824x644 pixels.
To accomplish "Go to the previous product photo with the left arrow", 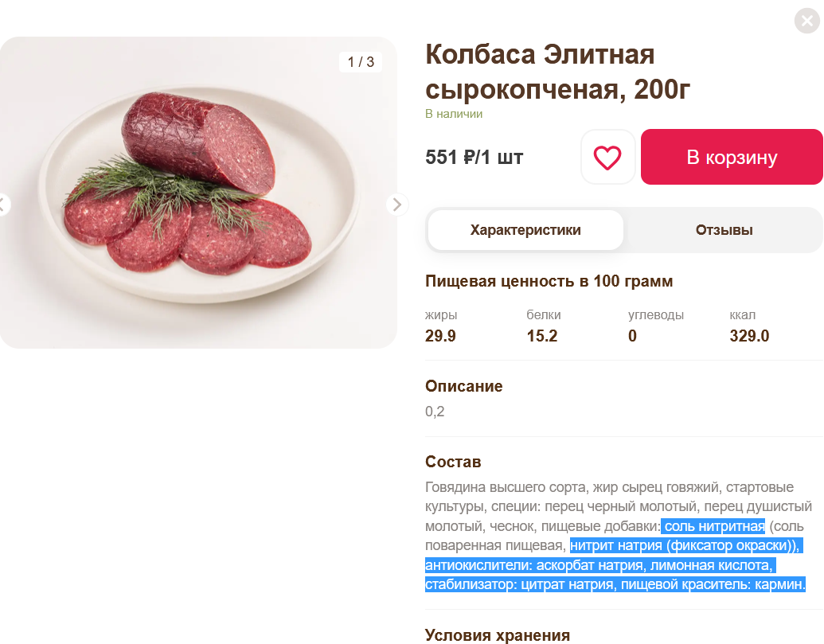I will [2, 205].
